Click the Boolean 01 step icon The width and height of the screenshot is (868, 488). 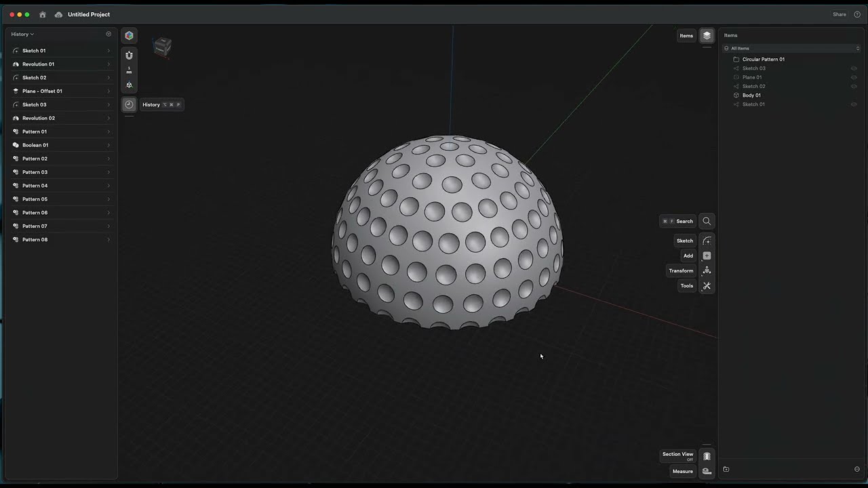[16, 145]
